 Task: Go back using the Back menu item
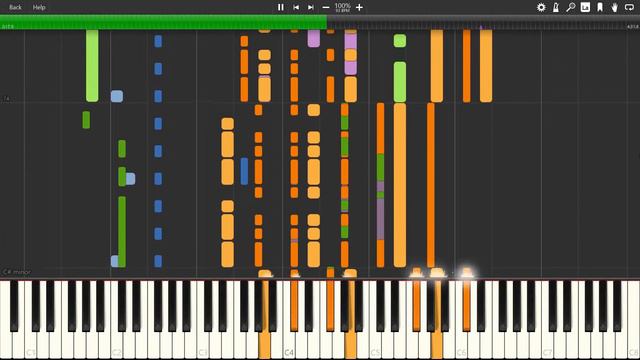[16, 7]
